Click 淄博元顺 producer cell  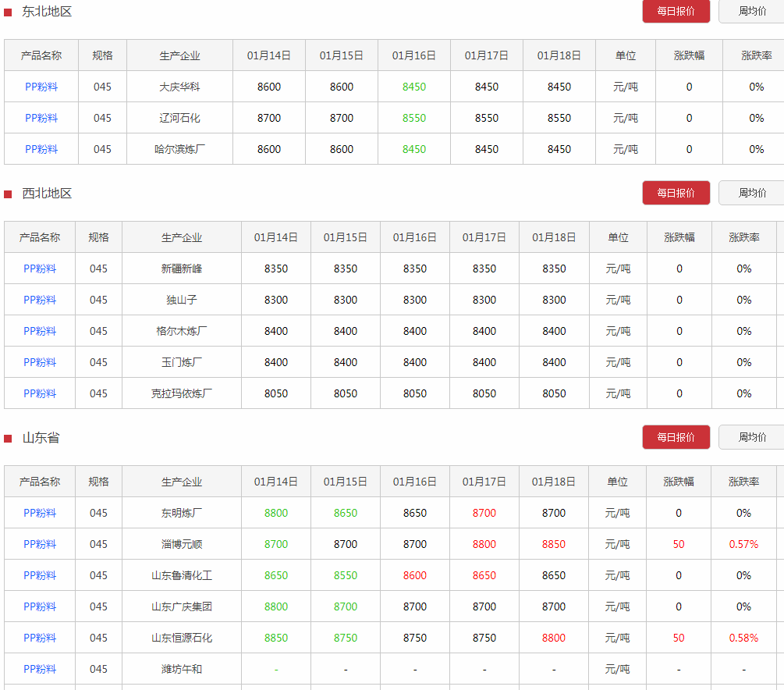[182, 544]
